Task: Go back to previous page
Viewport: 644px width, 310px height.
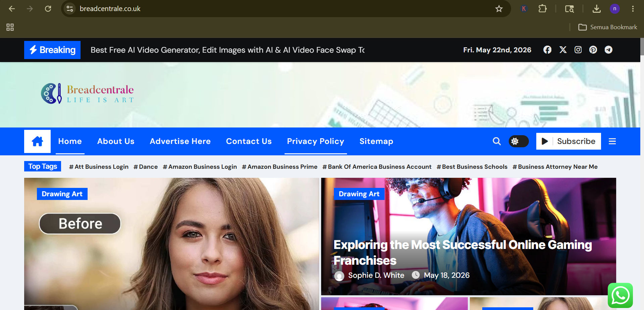Action: tap(12, 9)
